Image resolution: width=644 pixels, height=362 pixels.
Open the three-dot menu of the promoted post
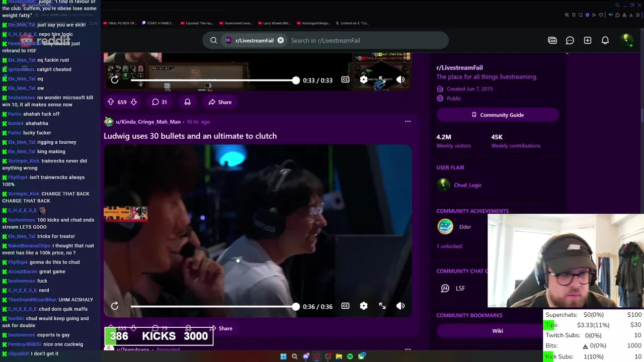(x=408, y=349)
